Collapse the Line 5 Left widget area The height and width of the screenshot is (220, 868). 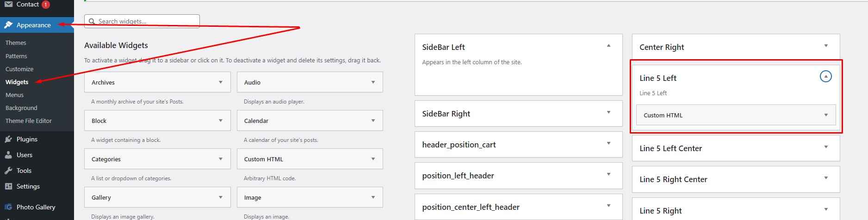coord(825,76)
